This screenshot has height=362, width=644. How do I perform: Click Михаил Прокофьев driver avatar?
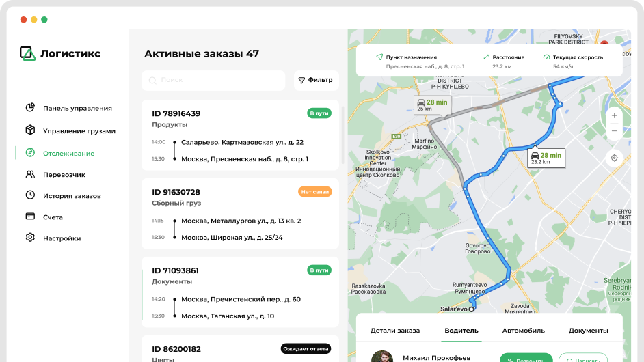tap(382, 357)
